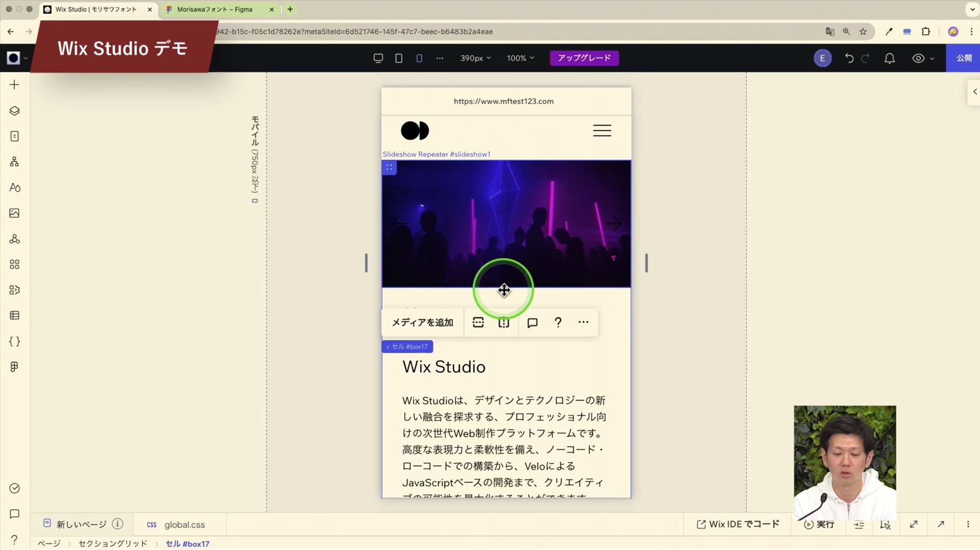Select セクショングリッド in the breadcrumb

click(113, 544)
